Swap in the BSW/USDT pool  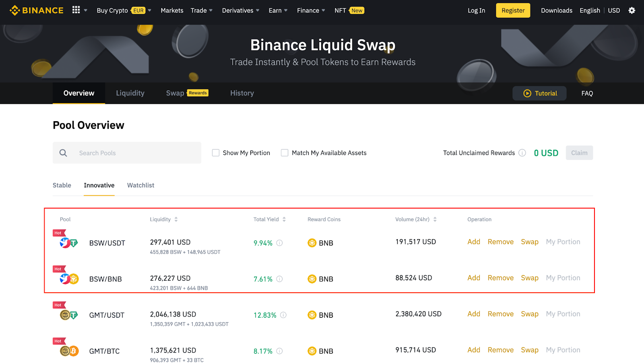tap(530, 242)
